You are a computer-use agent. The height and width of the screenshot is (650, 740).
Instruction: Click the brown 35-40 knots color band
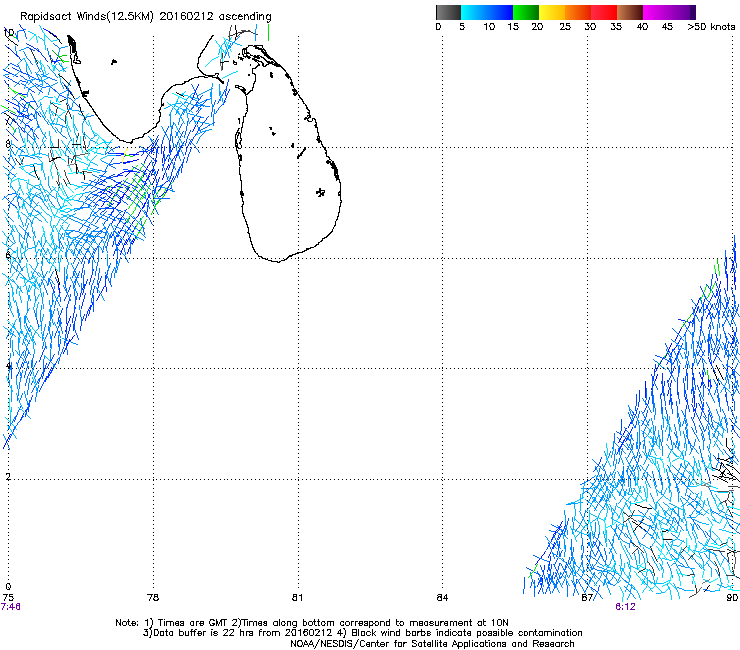(630, 12)
